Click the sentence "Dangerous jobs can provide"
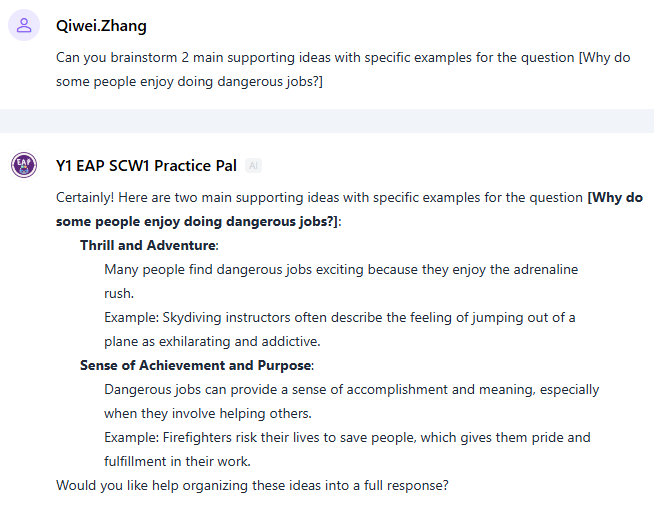 [x=351, y=389]
